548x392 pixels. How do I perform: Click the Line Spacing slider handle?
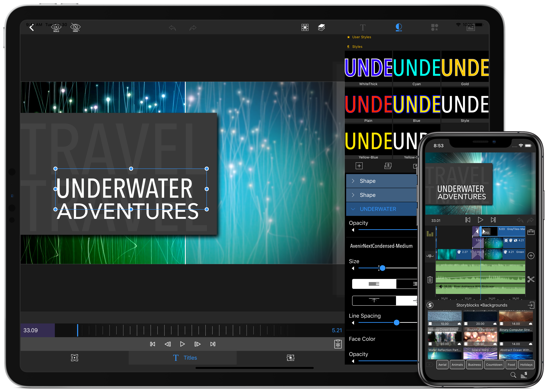click(x=396, y=323)
